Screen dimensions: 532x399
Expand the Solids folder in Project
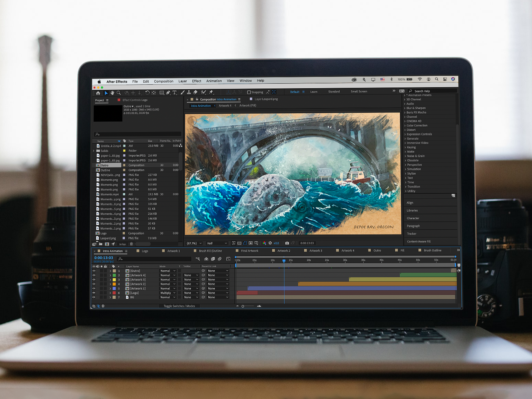tap(94, 151)
